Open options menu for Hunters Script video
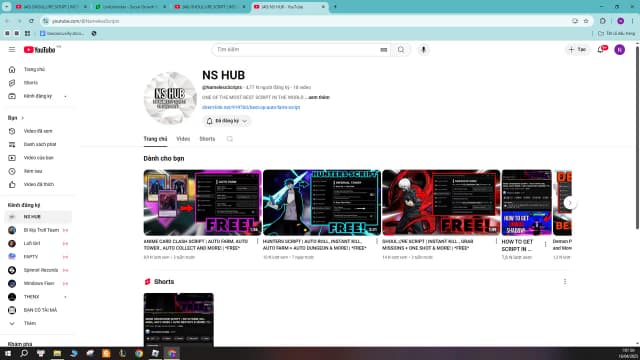 377,242
